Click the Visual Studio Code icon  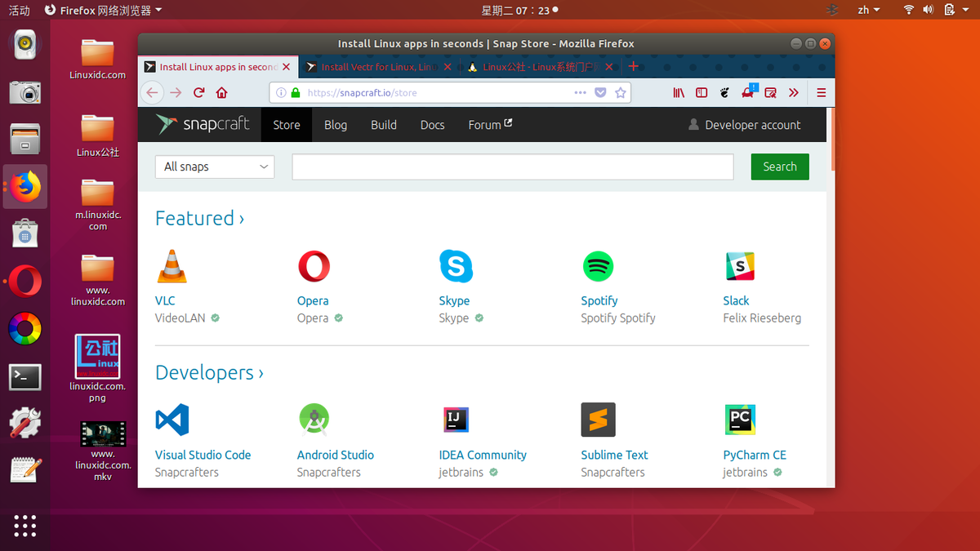coord(171,420)
